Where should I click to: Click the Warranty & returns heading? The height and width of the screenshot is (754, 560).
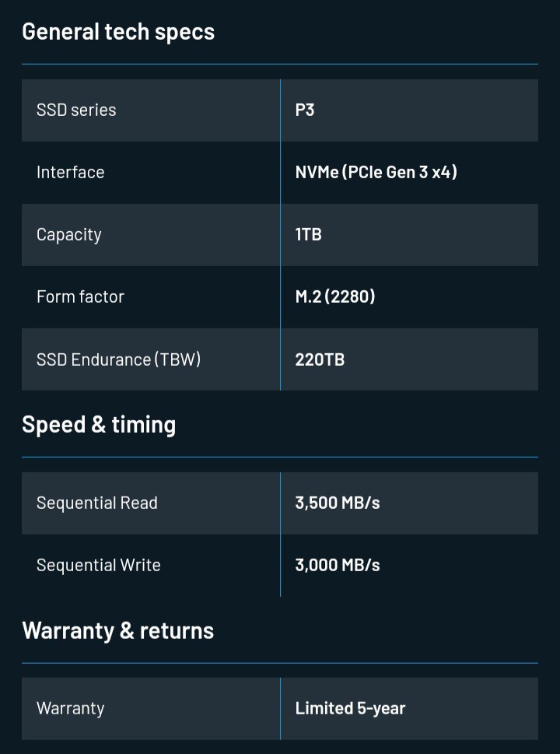coord(117,631)
